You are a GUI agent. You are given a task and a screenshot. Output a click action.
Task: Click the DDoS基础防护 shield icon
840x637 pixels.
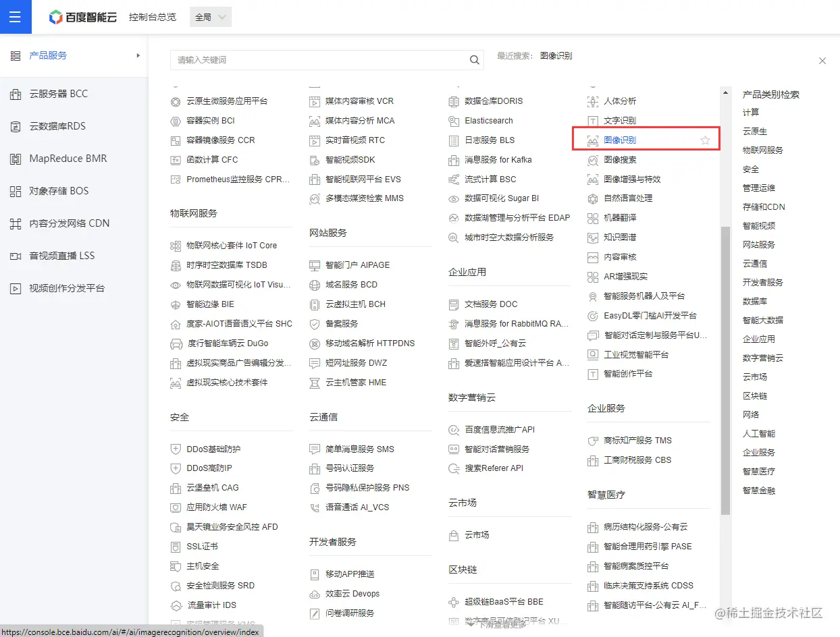tap(175, 449)
